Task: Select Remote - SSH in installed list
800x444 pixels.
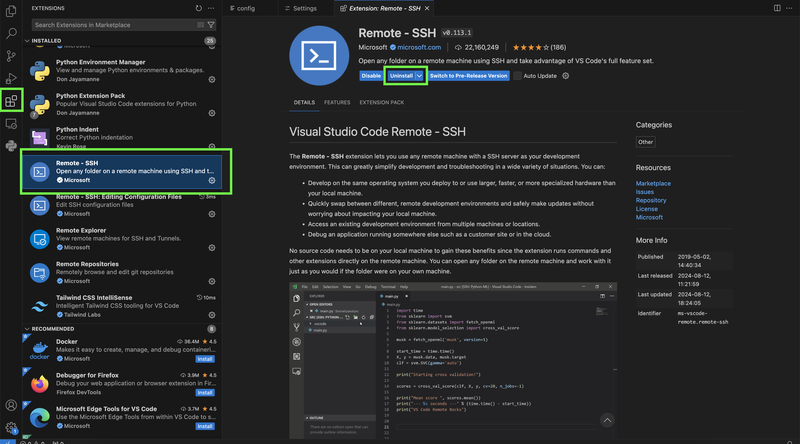Action: pos(122,171)
